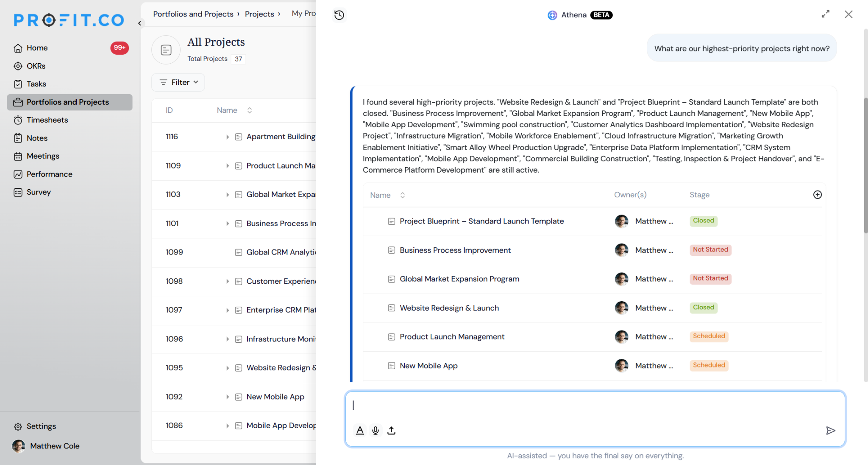868x465 pixels.
Task: Click owner avatar on Project Blueprint row
Action: click(621, 221)
